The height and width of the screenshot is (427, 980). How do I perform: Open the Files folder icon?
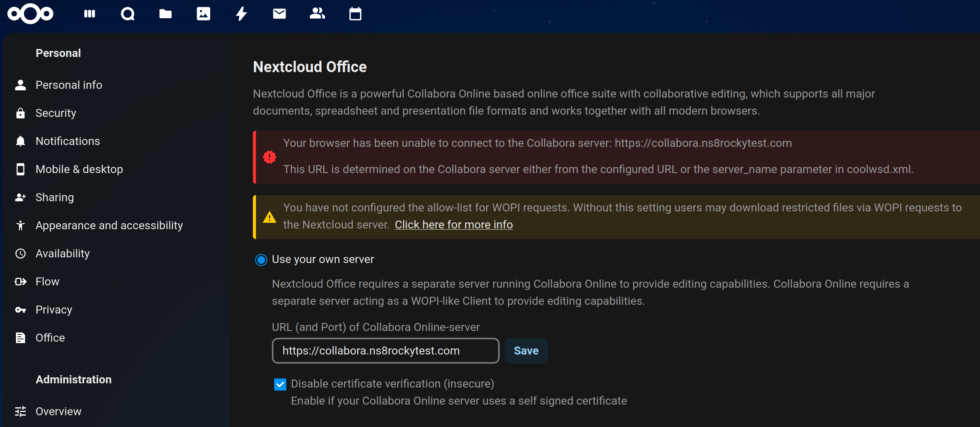[166, 14]
